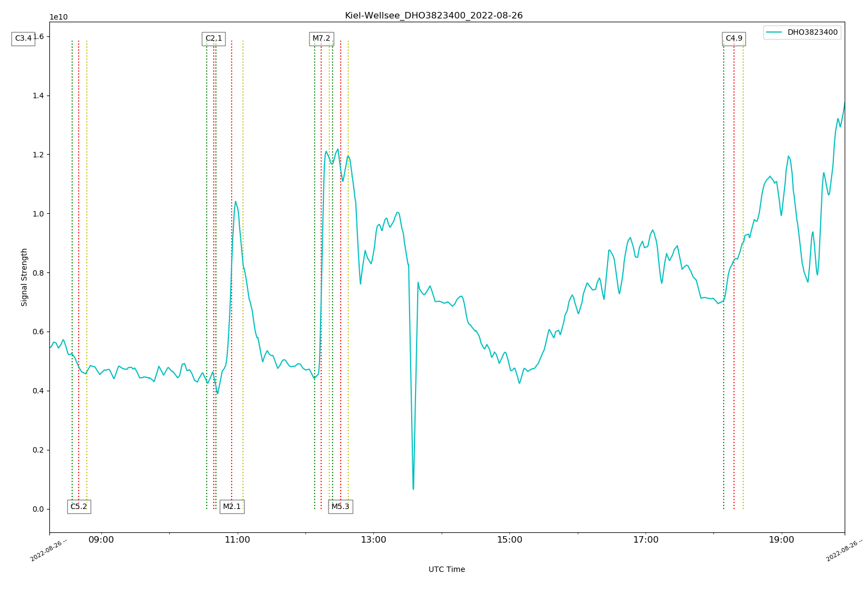Select the 1.4 y-axis tick value

tap(38, 96)
